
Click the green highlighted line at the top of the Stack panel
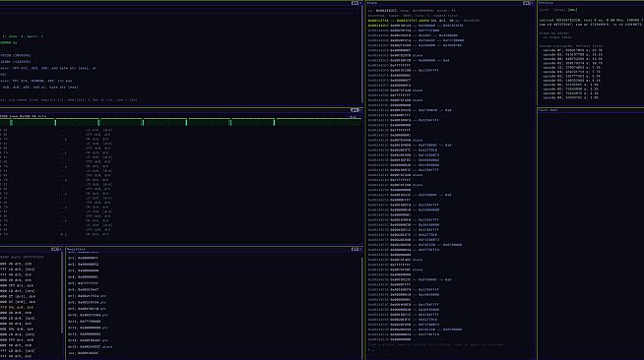tap(423, 21)
